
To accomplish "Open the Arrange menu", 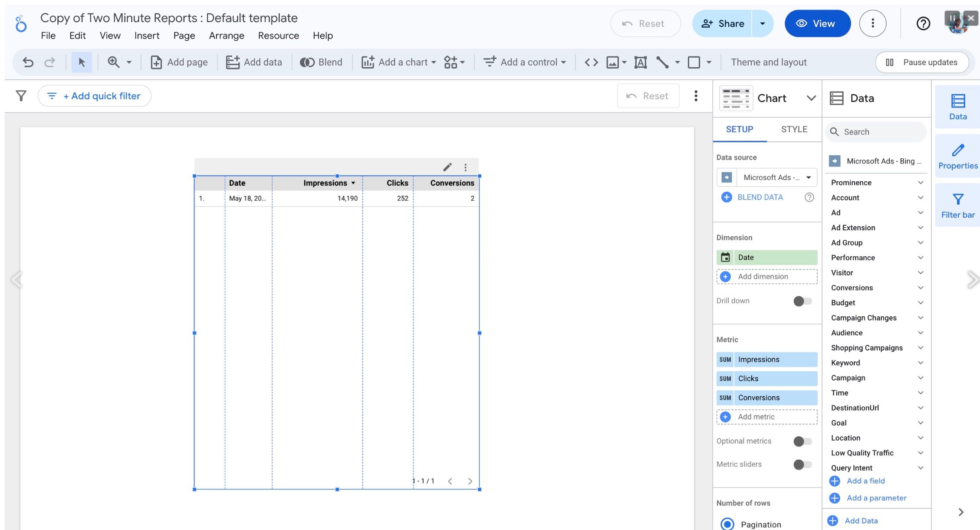I will click(x=226, y=36).
